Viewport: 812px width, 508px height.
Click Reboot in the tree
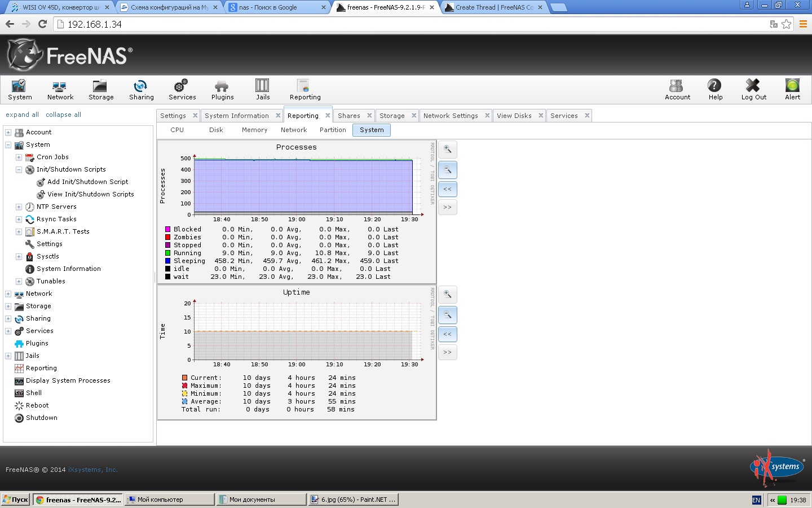[x=37, y=405]
